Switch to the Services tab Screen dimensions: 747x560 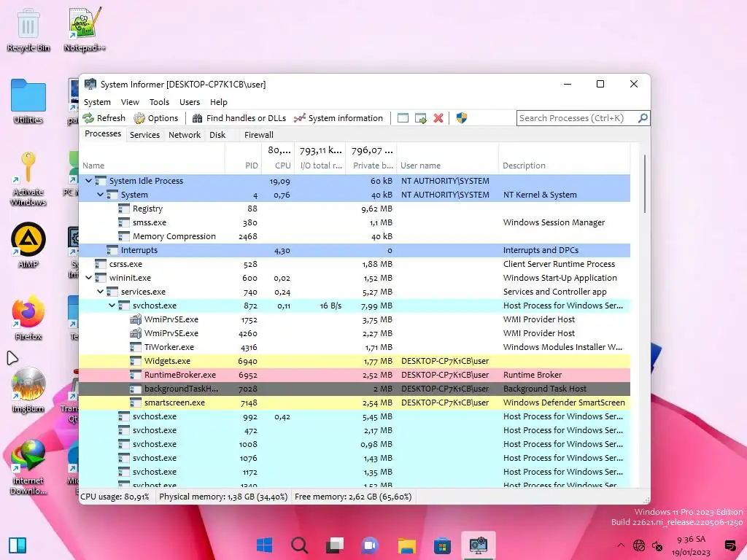(x=145, y=135)
